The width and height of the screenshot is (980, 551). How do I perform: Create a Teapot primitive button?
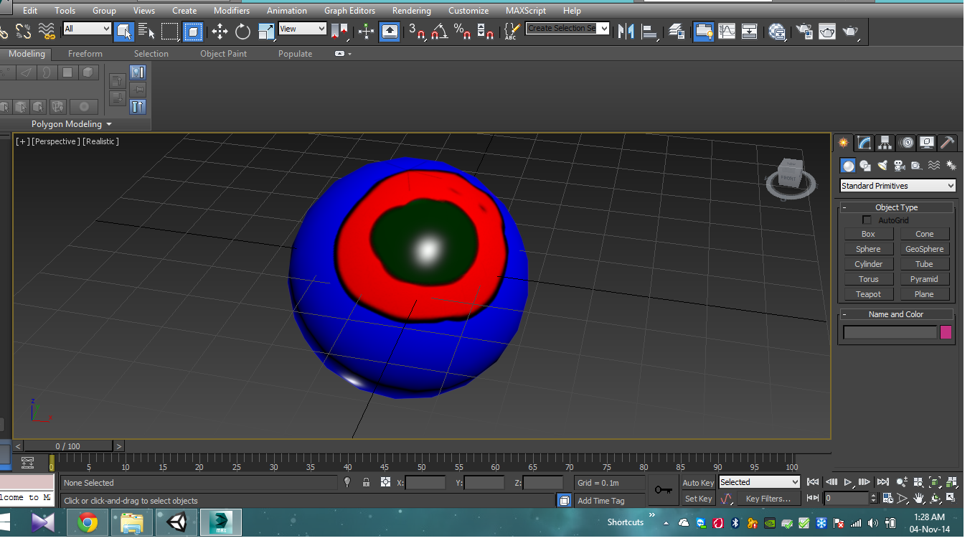coord(868,294)
